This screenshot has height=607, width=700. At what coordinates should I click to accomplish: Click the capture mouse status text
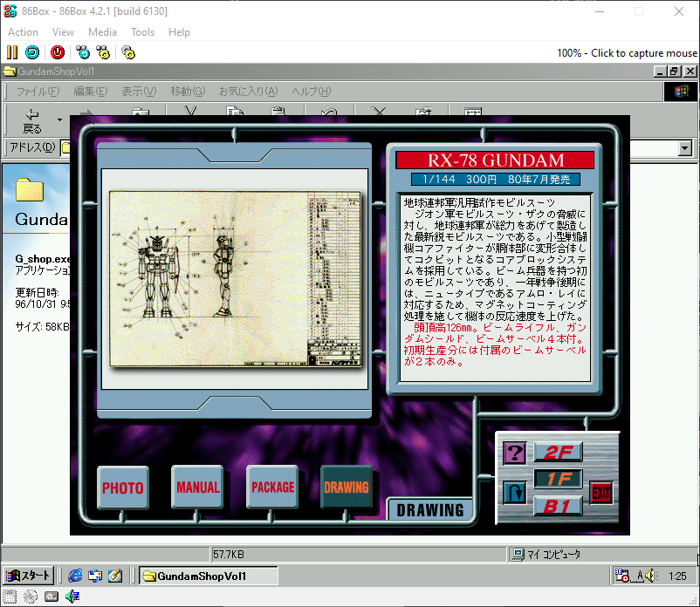(627, 53)
